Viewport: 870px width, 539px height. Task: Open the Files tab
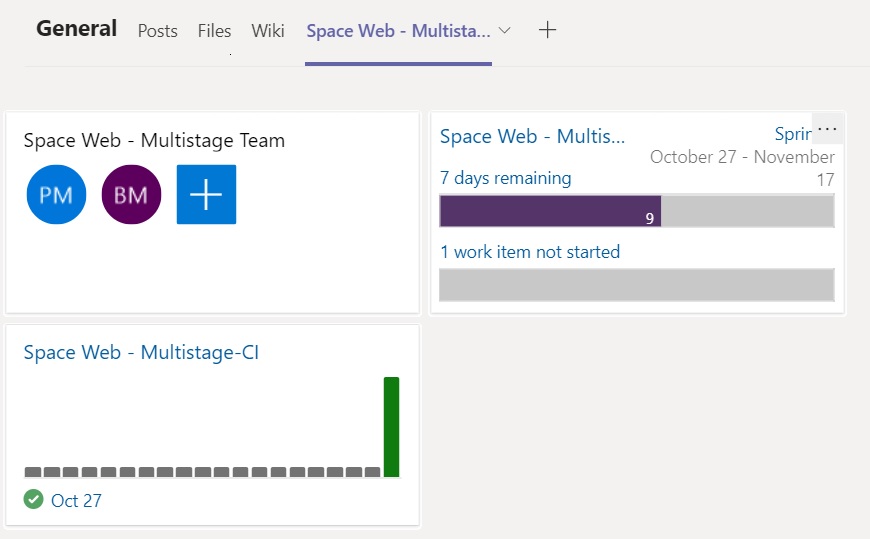214,31
